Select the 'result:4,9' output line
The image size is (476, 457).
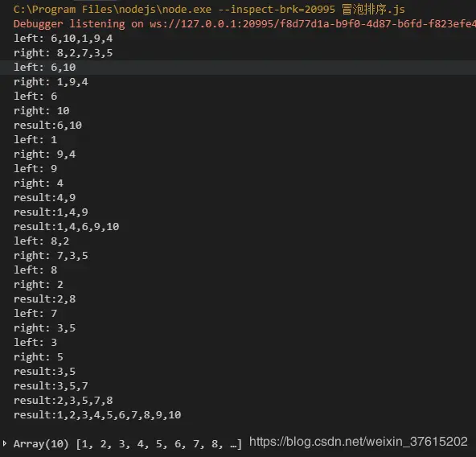(45, 197)
